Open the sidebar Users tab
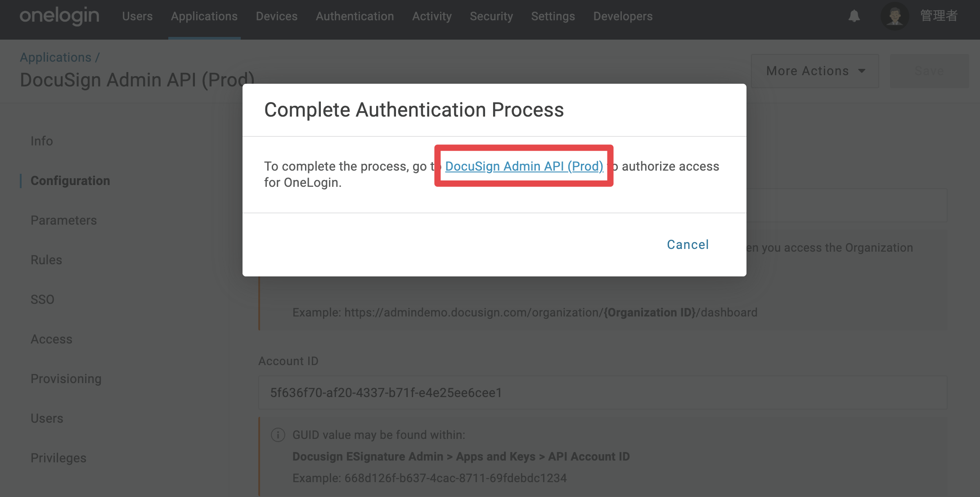This screenshot has height=497, width=980. click(x=47, y=418)
